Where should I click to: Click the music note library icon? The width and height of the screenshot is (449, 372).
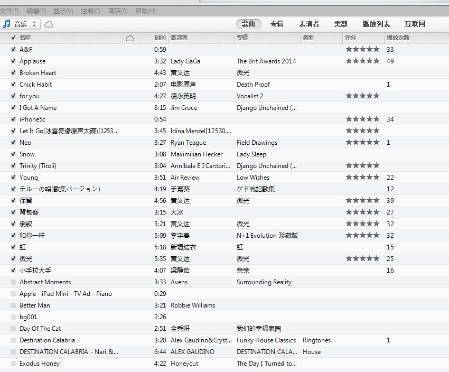click(x=7, y=24)
